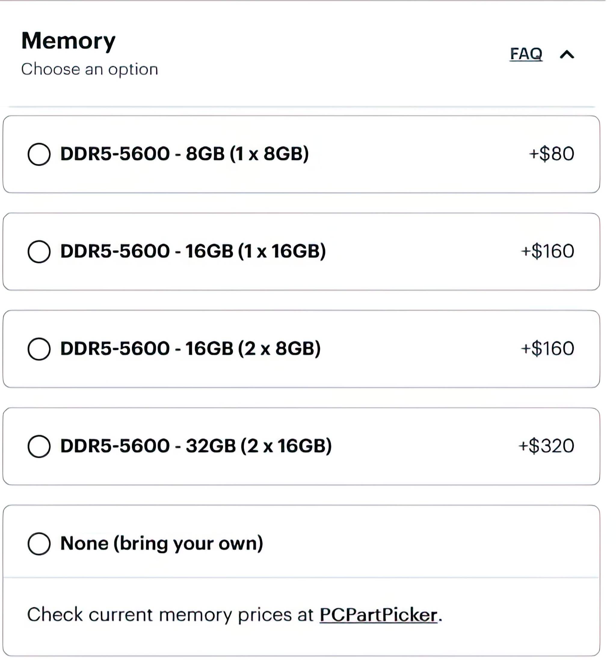
Task: Select the 32GB (2 x 16GB) radio button
Action: 39,446
